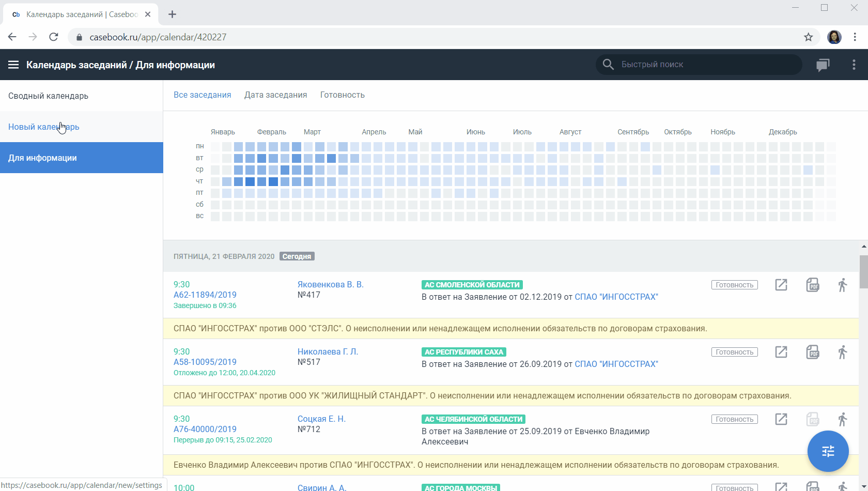The height and width of the screenshot is (491, 868).
Task: Click the session list vertical scrollbar thumb
Action: point(863,272)
